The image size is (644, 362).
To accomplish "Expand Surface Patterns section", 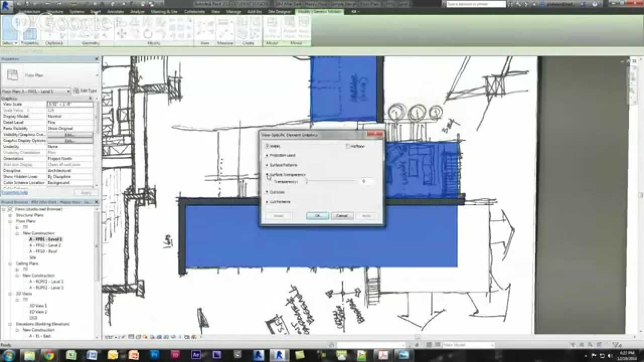I will [267, 165].
